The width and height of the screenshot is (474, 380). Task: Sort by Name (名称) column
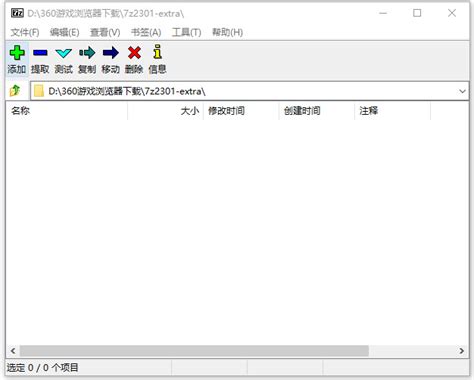pos(66,111)
